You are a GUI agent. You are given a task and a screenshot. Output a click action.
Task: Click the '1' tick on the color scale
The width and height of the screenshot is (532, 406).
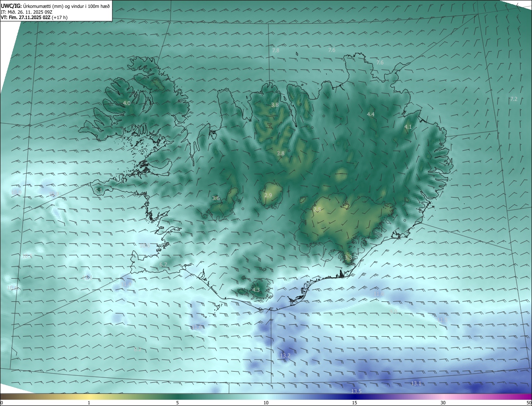tap(89, 403)
